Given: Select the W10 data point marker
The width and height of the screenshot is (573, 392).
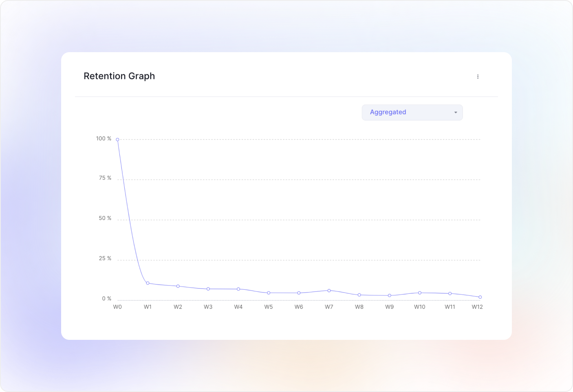Looking at the screenshot, I should click(x=420, y=293).
